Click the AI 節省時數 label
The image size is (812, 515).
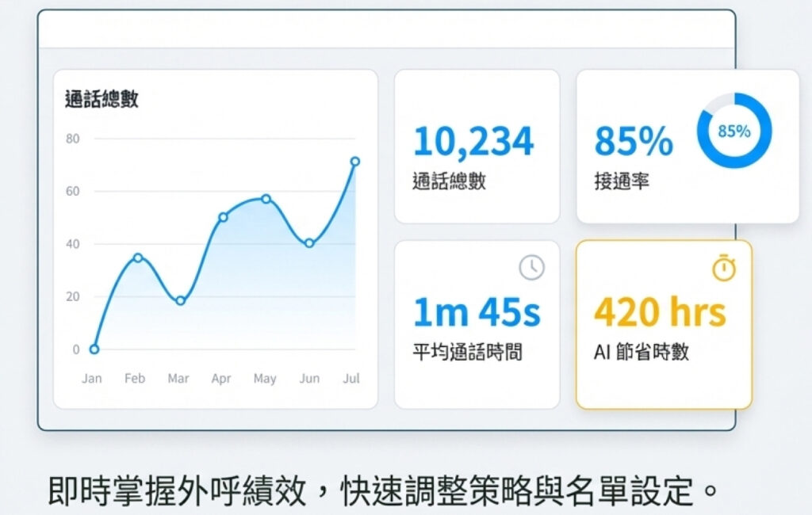[641, 352]
